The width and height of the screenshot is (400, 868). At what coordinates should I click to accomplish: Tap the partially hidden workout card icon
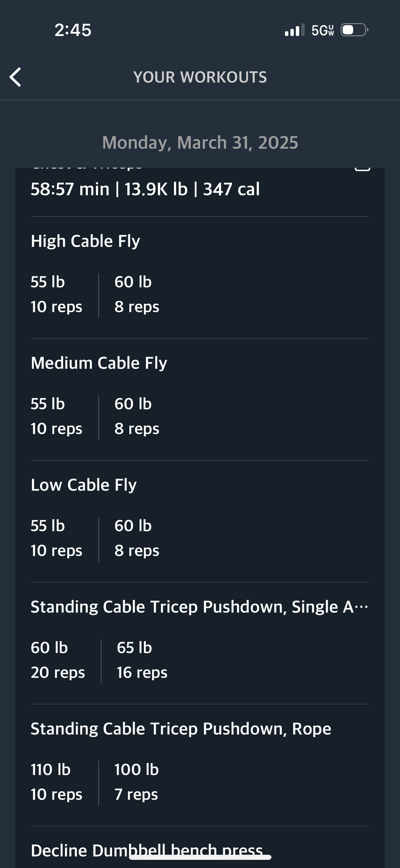click(x=362, y=168)
